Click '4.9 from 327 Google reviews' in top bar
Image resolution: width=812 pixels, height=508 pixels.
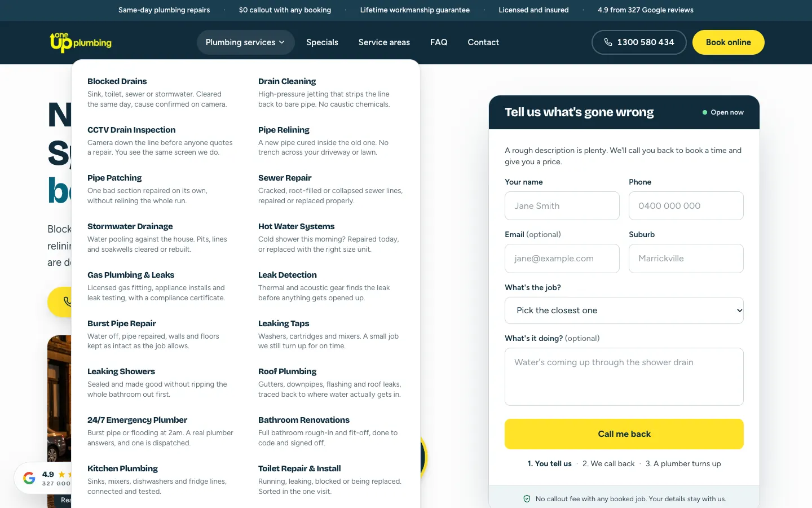(x=646, y=10)
